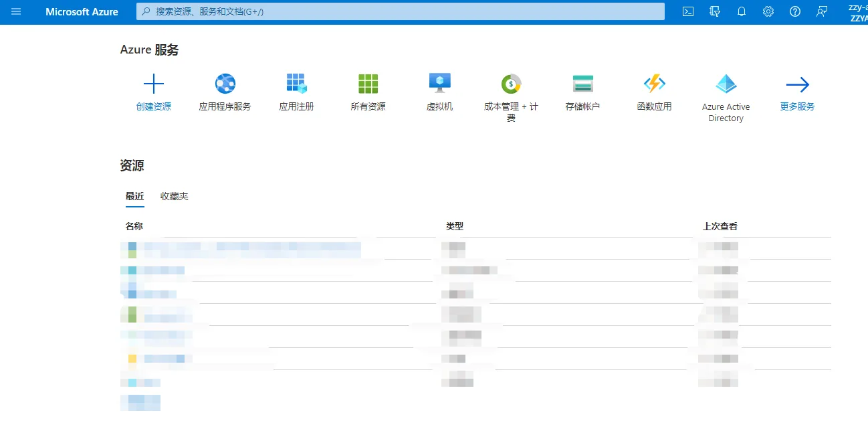Click the 创建资源 plus icon
This screenshot has height=447, width=868.
(154, 84)
